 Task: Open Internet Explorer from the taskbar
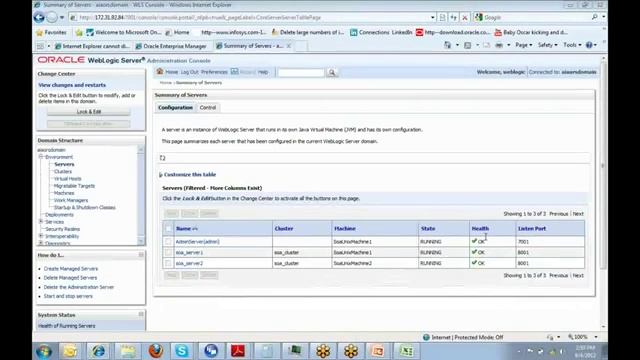pos(98,351)
